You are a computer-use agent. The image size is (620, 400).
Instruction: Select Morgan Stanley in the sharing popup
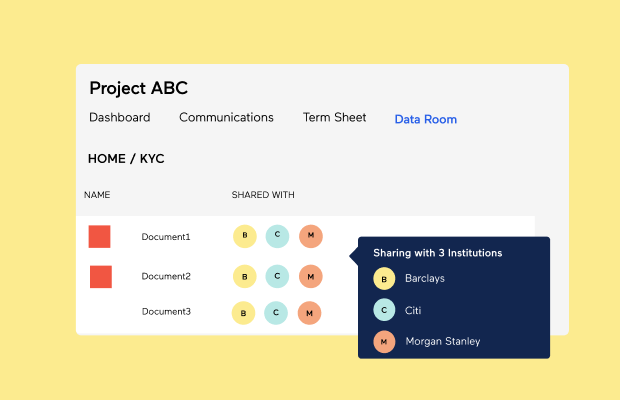click(442, 341)
